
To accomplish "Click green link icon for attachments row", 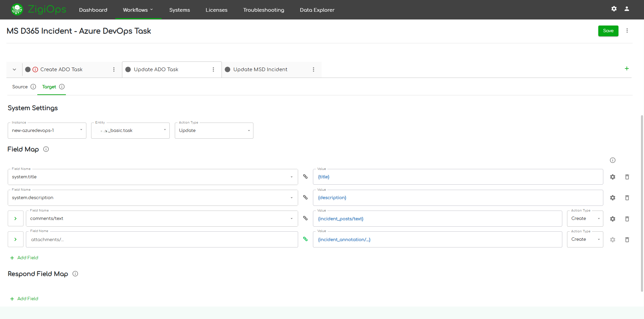I will (x=305, y=239).
